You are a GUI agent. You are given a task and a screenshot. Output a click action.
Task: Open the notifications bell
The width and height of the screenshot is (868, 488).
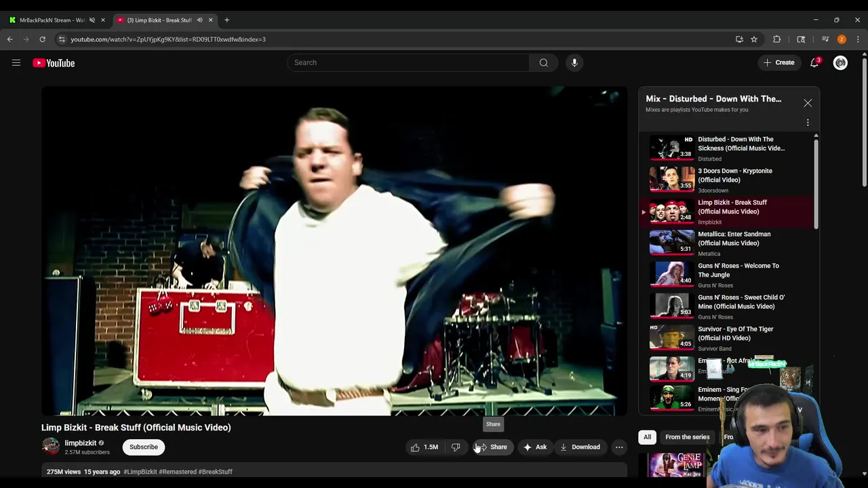[x=814, y=63]
